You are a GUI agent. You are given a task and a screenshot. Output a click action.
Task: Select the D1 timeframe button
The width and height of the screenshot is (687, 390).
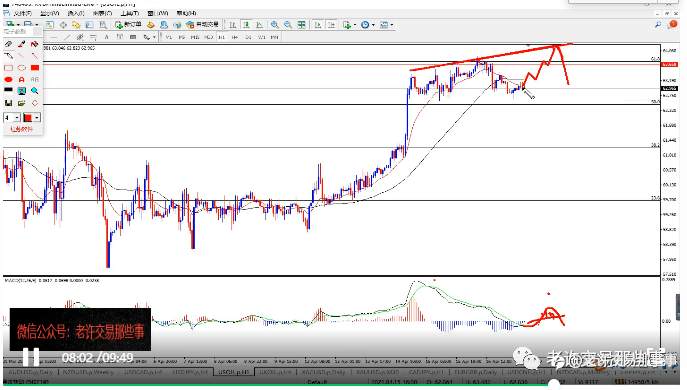[248, 37]
